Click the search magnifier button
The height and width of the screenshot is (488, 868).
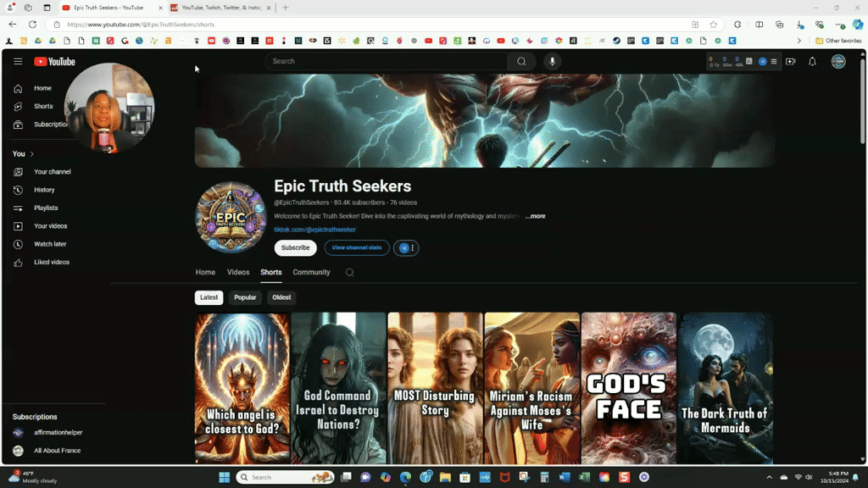(521, 61)
